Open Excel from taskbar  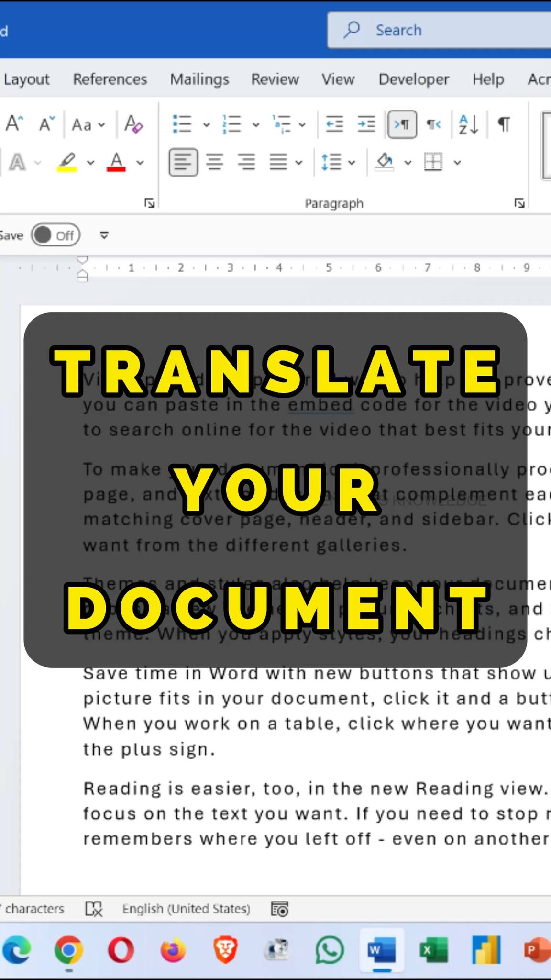(434, 950)
